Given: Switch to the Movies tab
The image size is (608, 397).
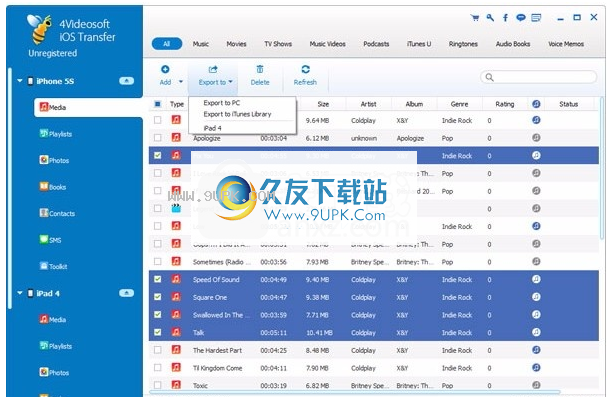Looking at the screenshot, I should click(x=237, y=44).
